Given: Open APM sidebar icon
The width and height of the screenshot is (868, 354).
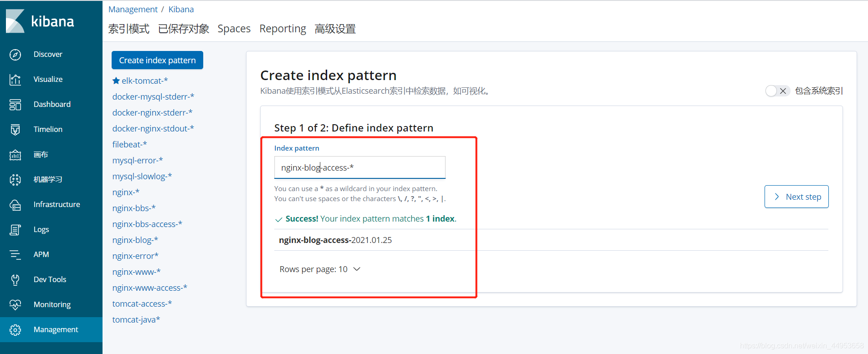Looking at the screenshot, I should (15, 255).
